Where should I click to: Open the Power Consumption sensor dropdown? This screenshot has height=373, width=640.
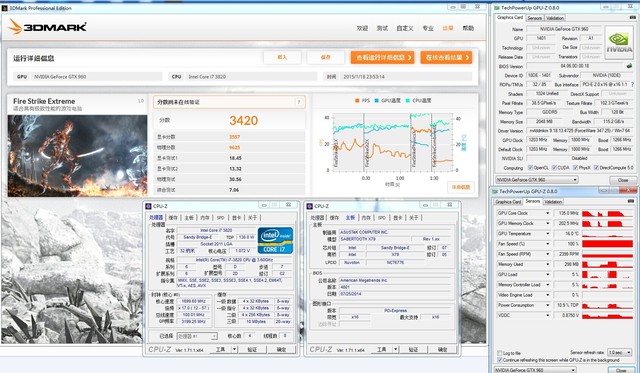tap(548, 305)
